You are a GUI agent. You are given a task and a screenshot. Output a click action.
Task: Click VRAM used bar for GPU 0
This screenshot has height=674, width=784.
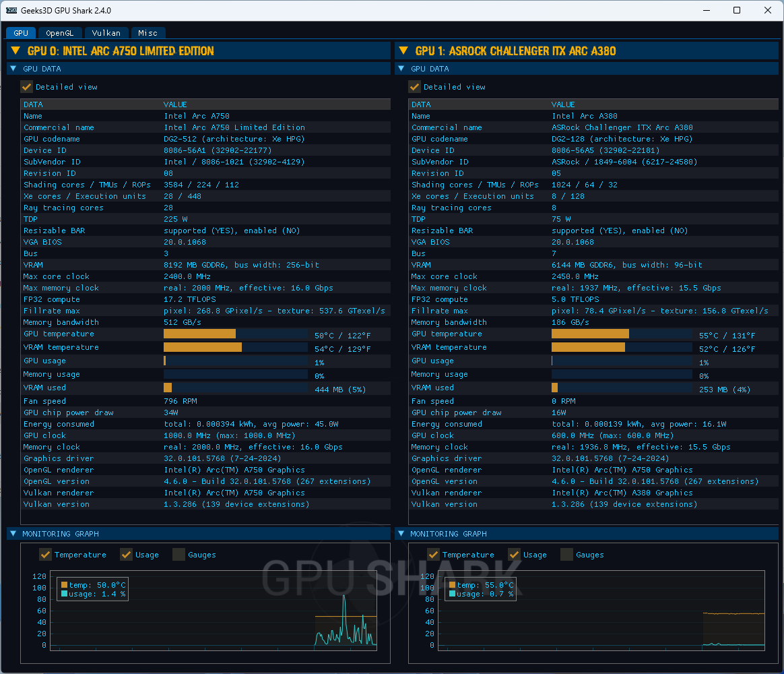pos(236,388)
